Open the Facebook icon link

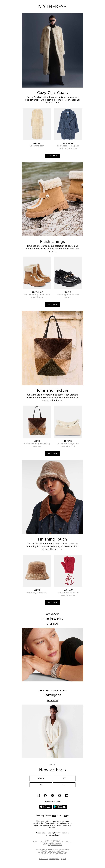(45, 795)
